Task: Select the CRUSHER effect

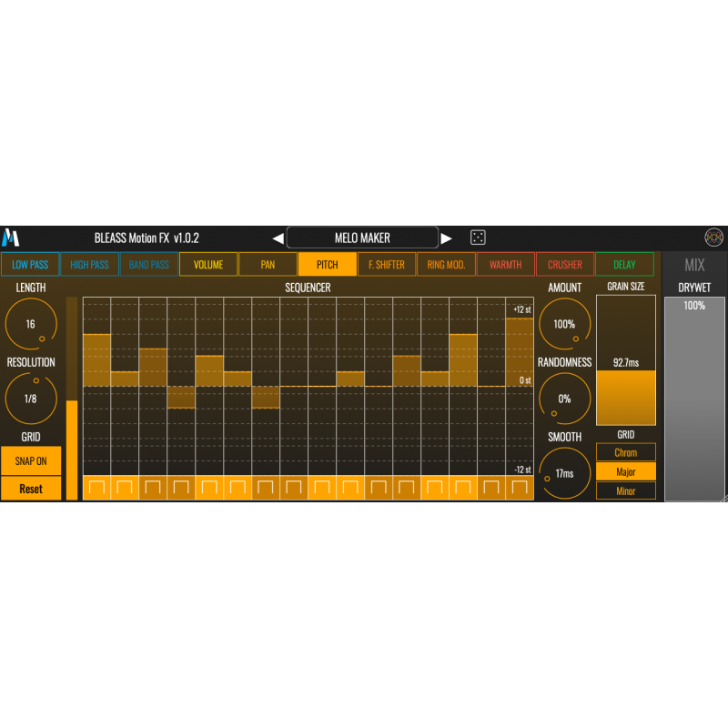Action: click(x=564, y=264)
